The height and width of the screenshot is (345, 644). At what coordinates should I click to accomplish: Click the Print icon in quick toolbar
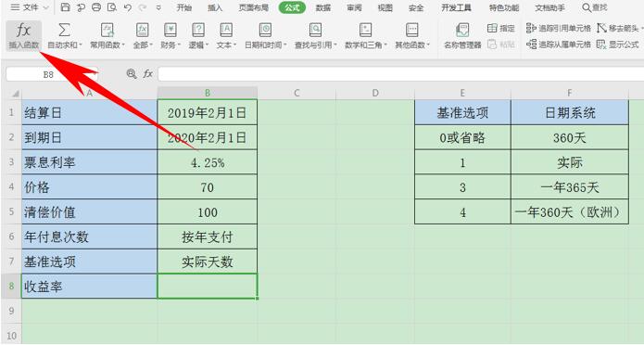coord(96,7)
